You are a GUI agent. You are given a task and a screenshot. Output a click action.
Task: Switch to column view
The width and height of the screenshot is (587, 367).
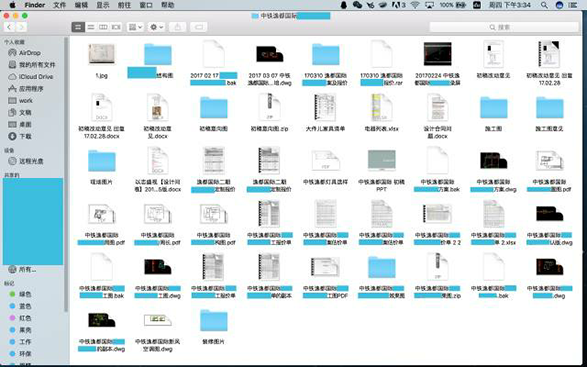pyautogui.click(x=103, y=27)
